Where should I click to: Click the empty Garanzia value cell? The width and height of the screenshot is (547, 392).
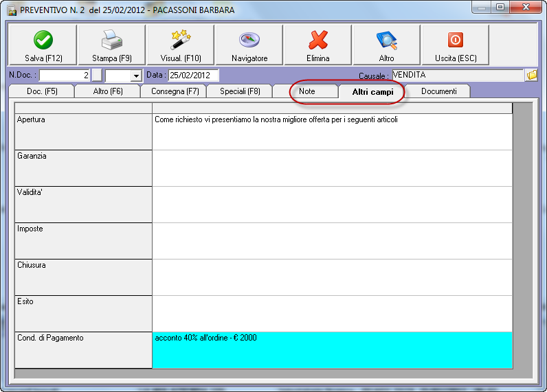(333, 168)
